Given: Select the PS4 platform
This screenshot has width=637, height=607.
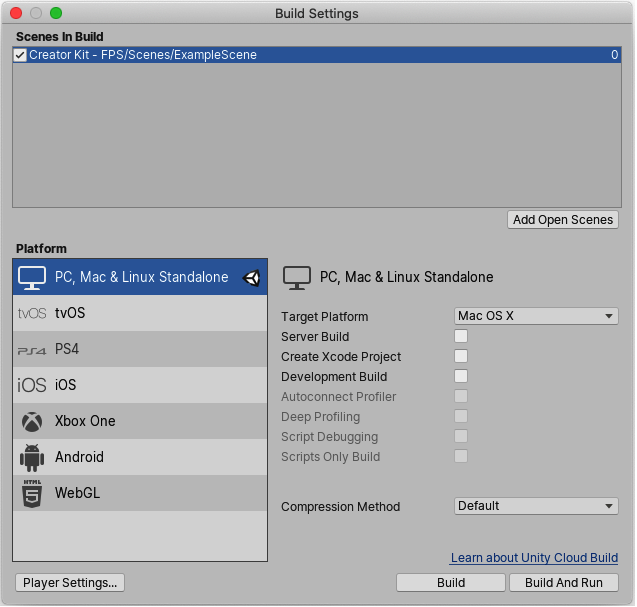Looking at the screenshot, I should pos(140,349).
